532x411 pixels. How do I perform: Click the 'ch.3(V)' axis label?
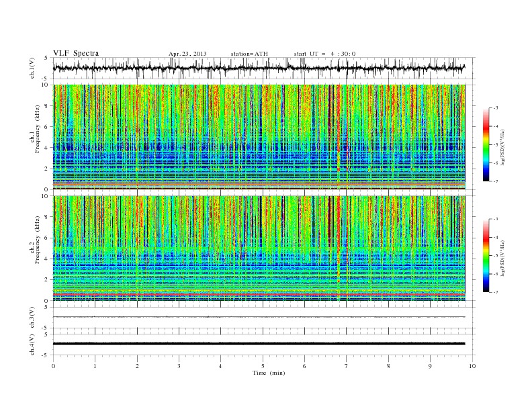[x=32, y=318]
